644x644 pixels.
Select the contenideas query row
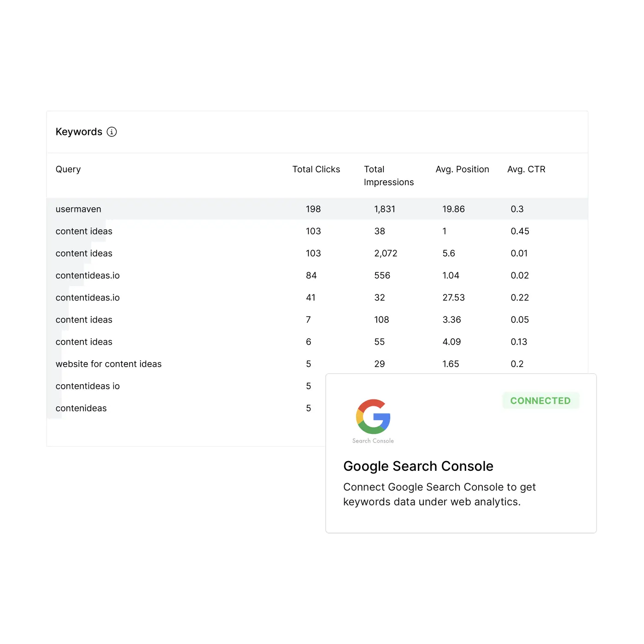[186, 408]
